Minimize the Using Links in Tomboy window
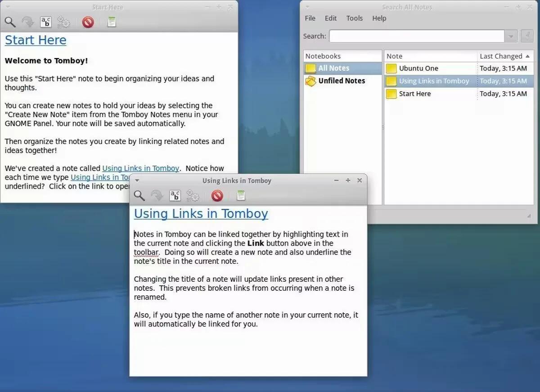Image resolution: width=540 pixels, height=392 pixels. point(336,180)
